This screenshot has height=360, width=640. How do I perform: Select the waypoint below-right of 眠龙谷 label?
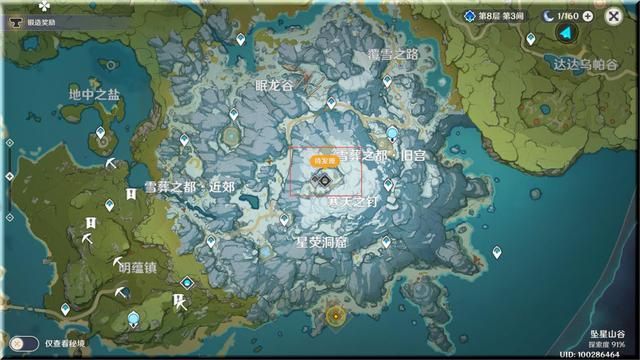coord(331,103)
